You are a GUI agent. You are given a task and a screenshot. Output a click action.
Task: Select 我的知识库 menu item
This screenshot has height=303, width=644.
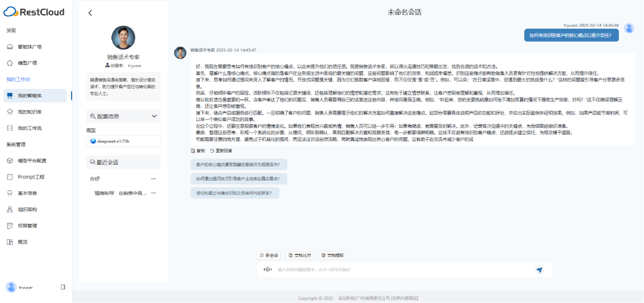[x=30, y=112]
